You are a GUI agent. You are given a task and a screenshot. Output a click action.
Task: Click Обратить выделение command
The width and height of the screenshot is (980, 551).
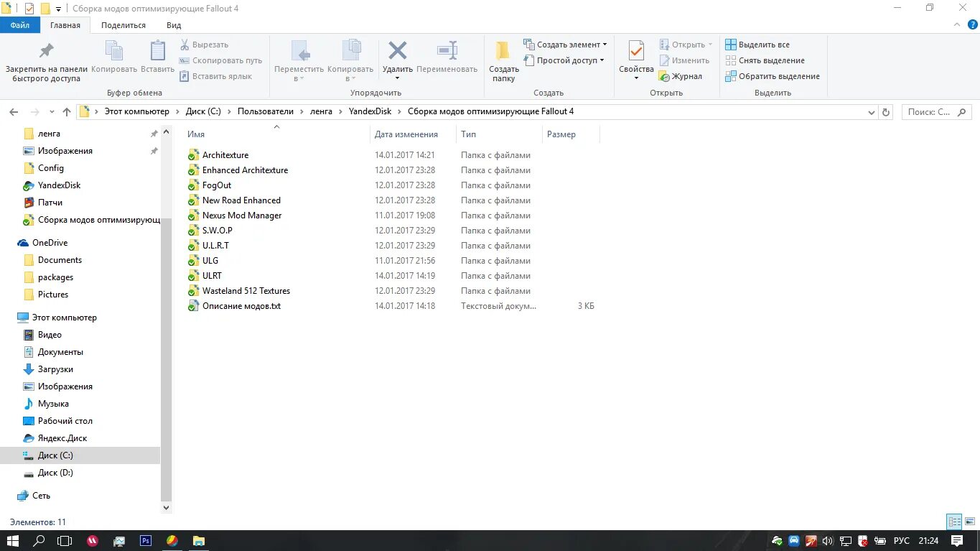pos(773,76)
